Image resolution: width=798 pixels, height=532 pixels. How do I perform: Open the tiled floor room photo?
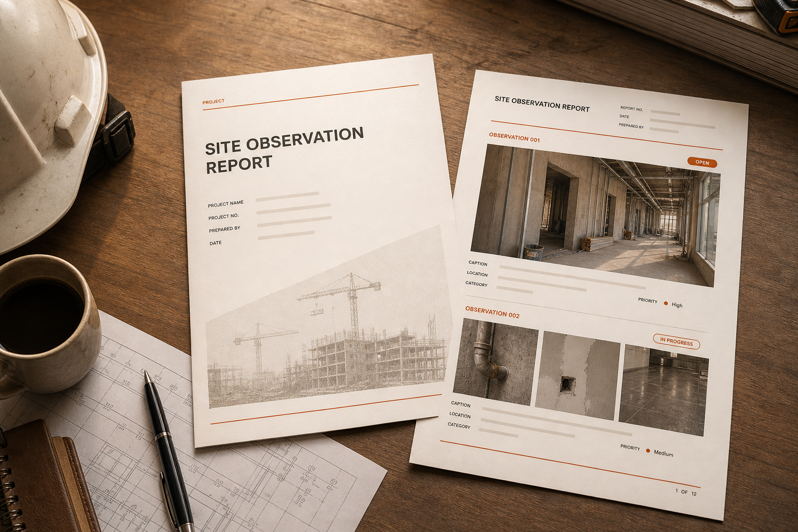click(x=663, y=390)
